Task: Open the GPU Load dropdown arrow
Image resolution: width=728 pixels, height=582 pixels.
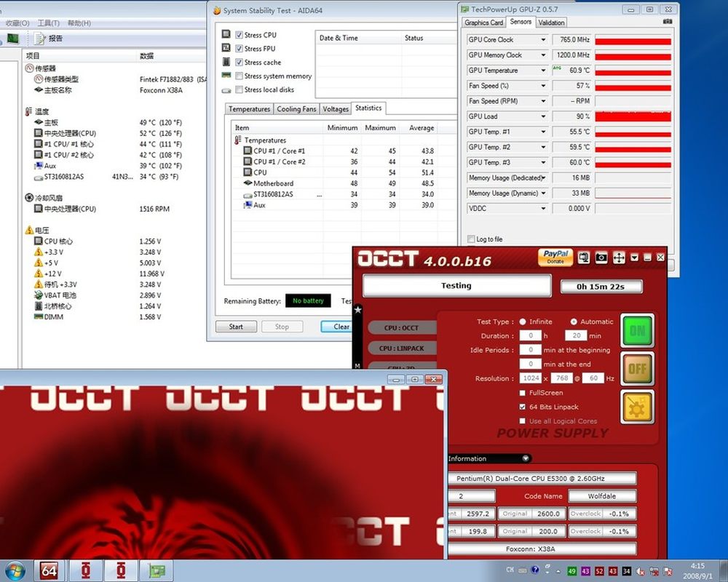Action: [543, 116]
